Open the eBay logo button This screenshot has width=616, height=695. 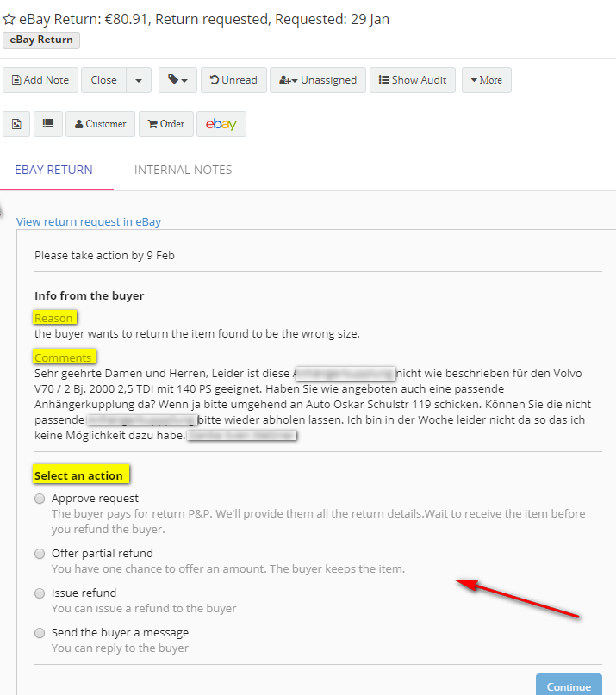tap(221, 124)
